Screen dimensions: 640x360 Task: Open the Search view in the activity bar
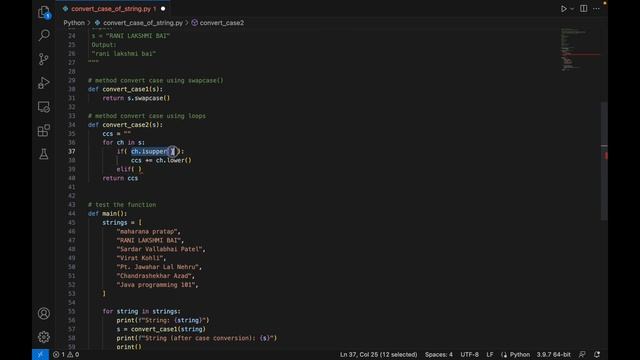pyautogui.click(x=44, y=35)
